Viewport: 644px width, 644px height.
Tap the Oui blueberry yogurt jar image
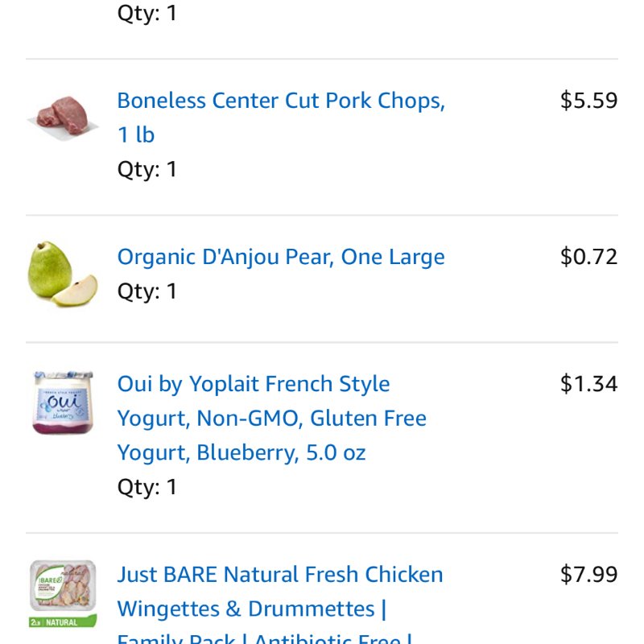[63, 402]
